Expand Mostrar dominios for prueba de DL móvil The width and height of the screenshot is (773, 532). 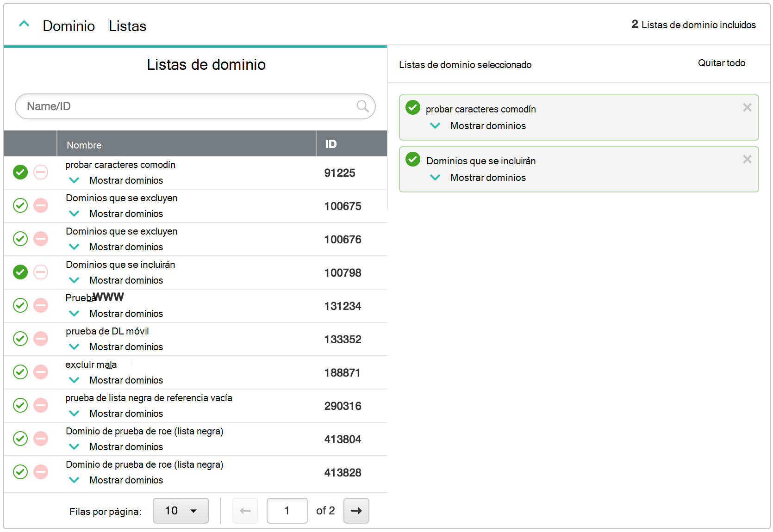coord(116,347)
